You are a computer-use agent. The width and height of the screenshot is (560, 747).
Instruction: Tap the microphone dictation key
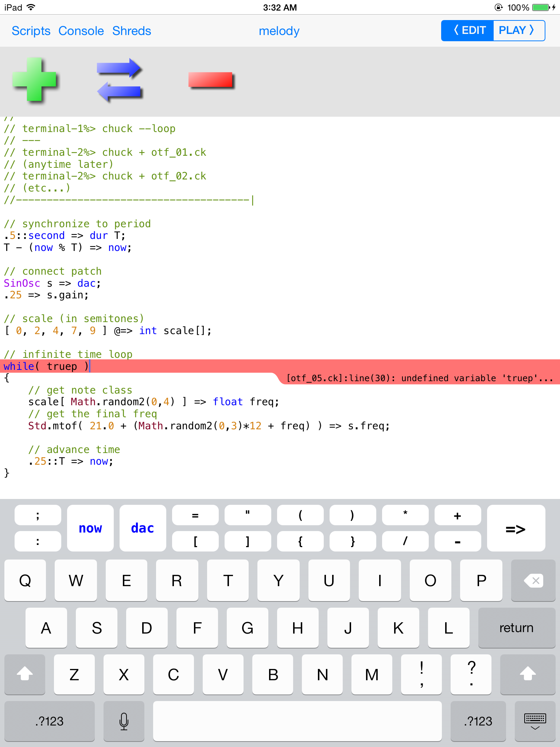124,721
